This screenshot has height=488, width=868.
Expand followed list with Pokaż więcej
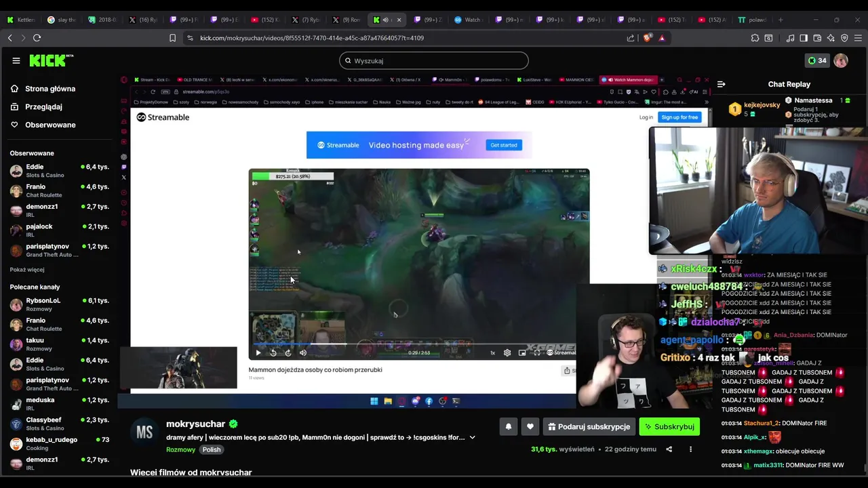click(27, 270)
